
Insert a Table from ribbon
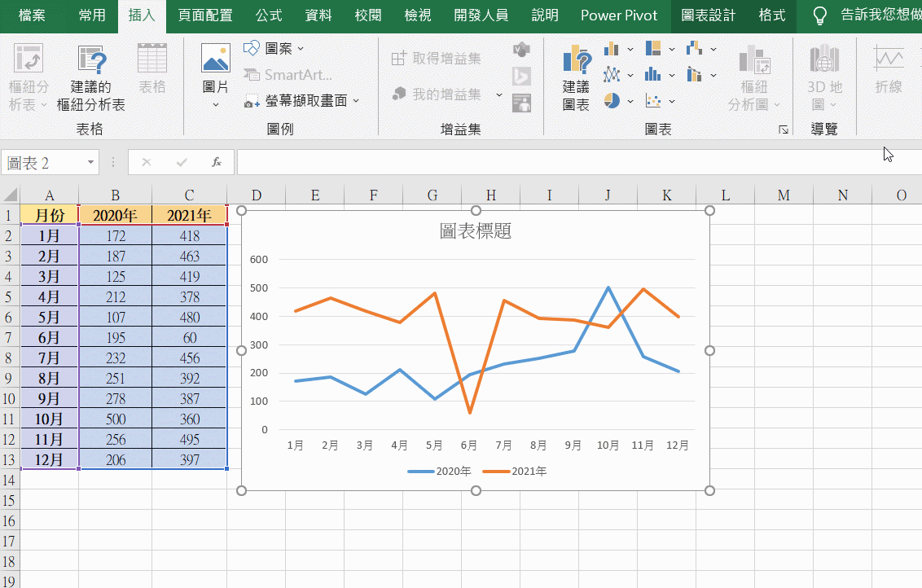coord(151,69)
